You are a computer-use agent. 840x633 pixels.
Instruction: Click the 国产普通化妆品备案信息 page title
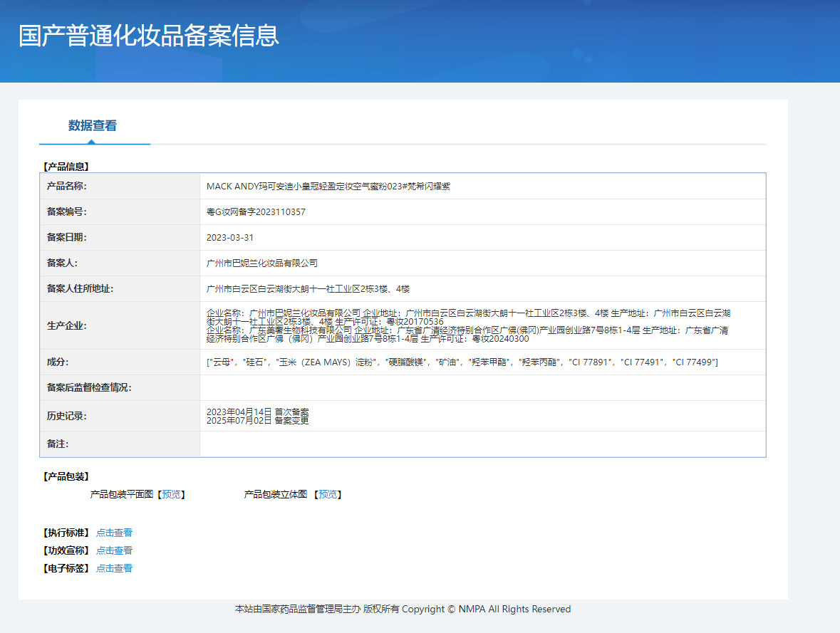[148, 36]
